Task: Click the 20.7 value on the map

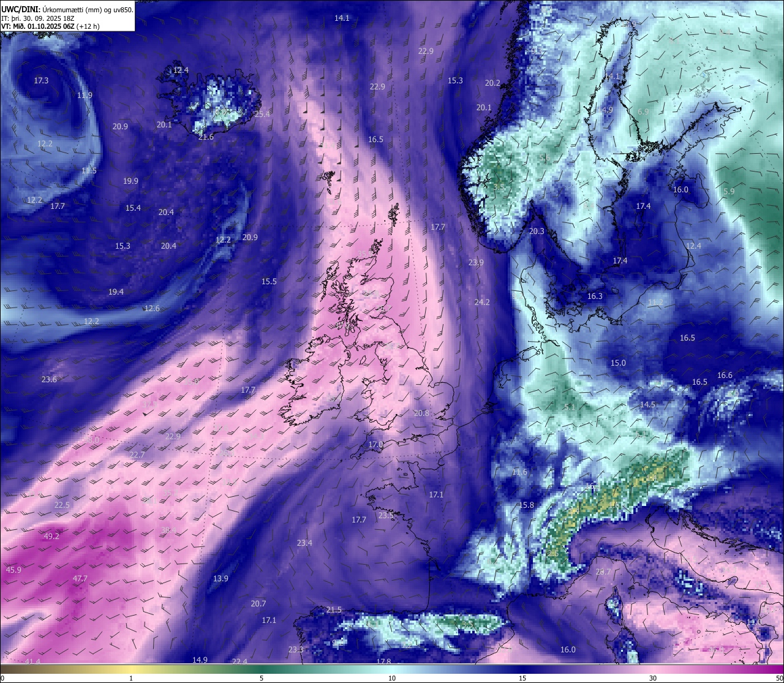Action: click(x=258, y=603)
